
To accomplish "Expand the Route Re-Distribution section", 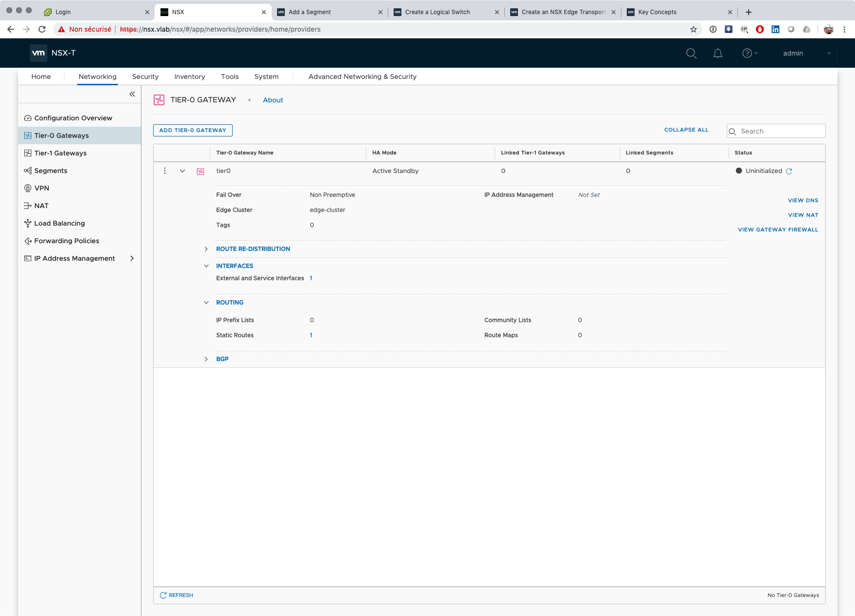I will tap(206, 249).
